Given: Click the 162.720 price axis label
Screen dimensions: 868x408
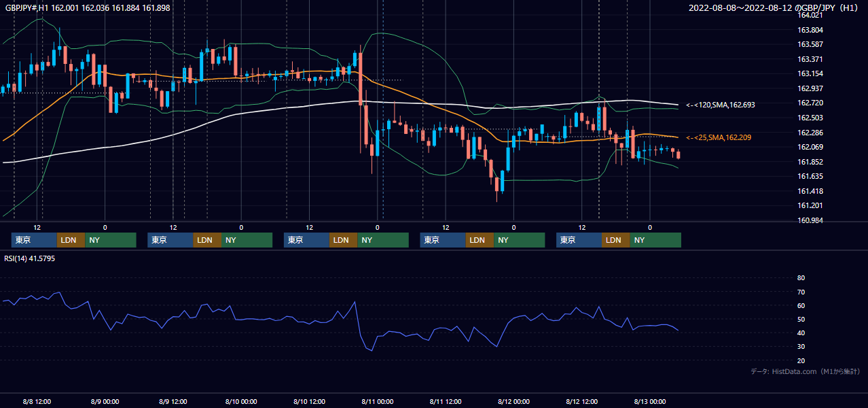Looking at the screenshot, I should point(810,103).
